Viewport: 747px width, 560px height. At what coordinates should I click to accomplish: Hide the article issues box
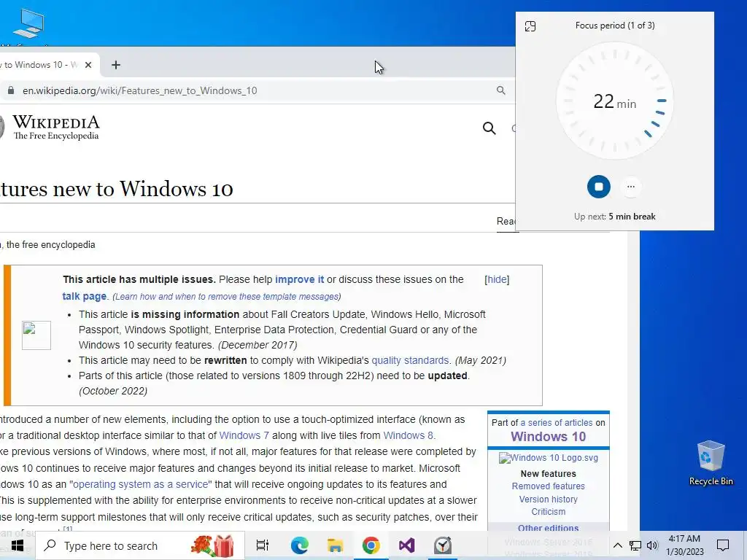click(497, 279)
